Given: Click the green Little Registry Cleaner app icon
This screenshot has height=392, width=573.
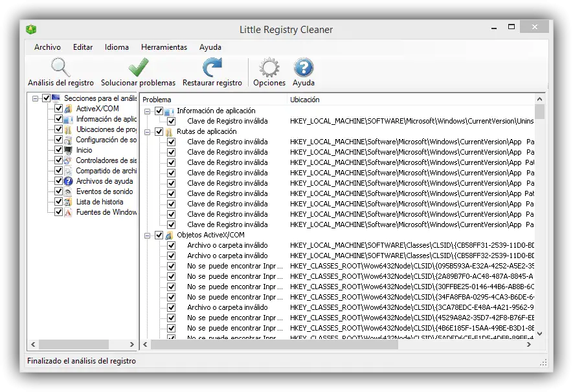Looking at the screenshot, I should (31, 29).
